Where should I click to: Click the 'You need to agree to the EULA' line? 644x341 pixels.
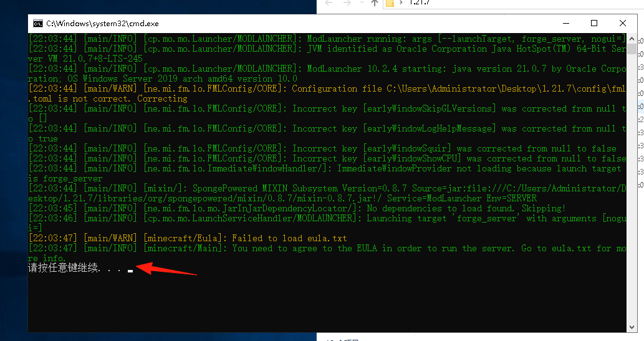(x=327, y=253)
